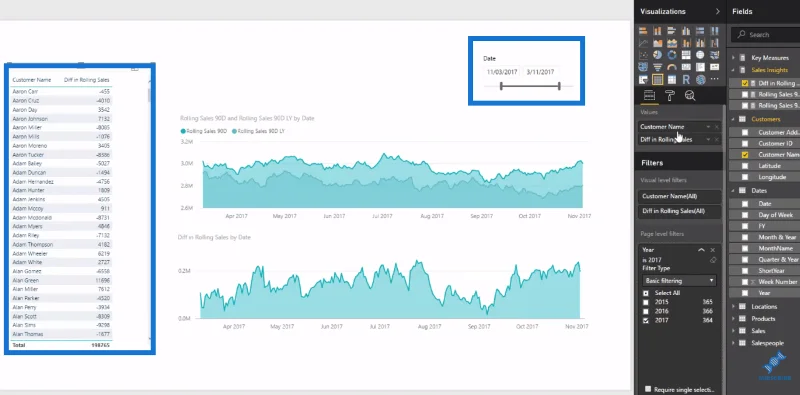Select the 100% stacked column chart visualization
The width and height of the screenshot is (800, 395).
pyautogui.click(x=715, y=31)
